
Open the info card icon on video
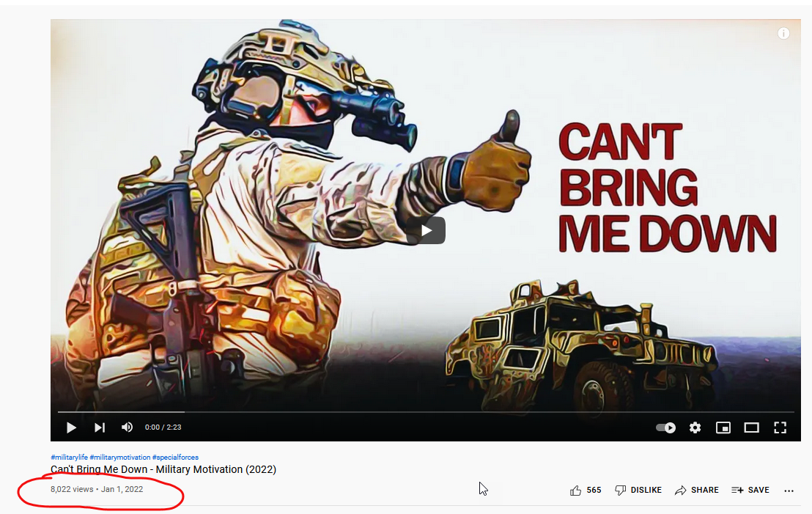coord(783,34)
